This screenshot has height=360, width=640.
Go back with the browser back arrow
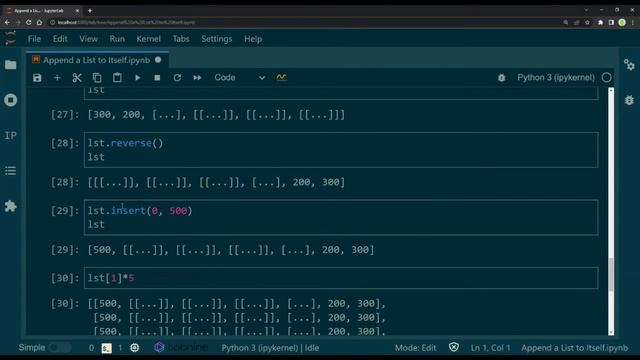(7, 22)
